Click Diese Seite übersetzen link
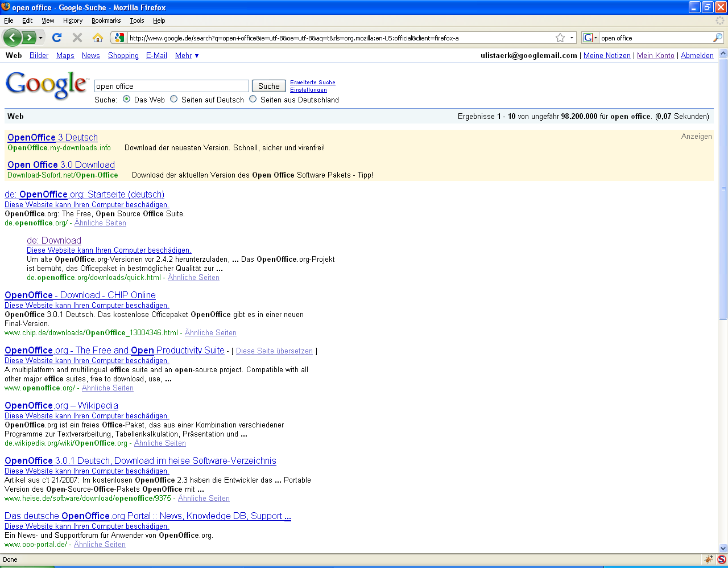This screenshot has height=568, width=728. (x=274, y=351)
